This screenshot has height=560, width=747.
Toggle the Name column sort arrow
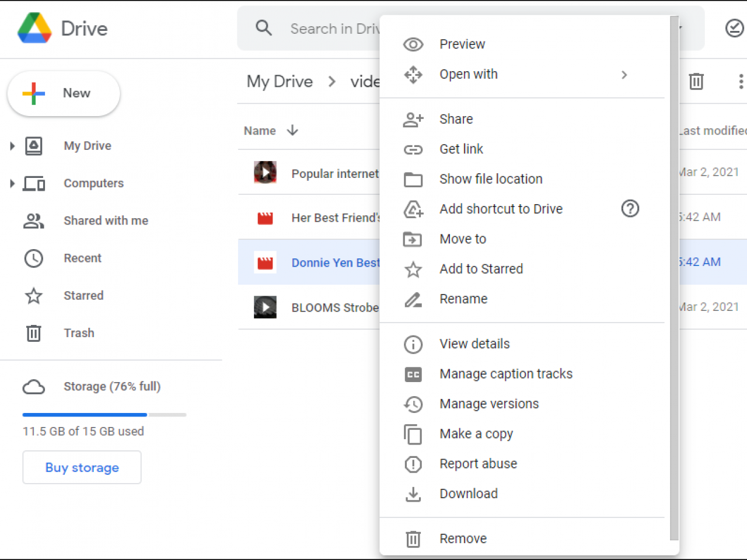coord(292,131)
